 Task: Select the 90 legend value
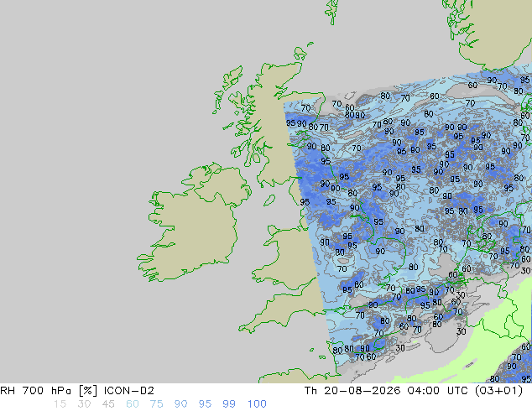coord(180,404)
